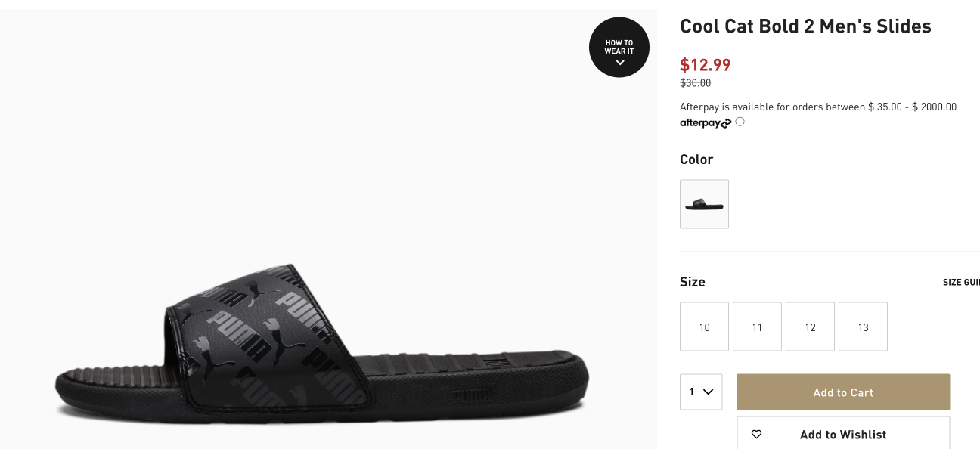Select size 12
This screenshot has width=980, height=449.
pos(810,327)
